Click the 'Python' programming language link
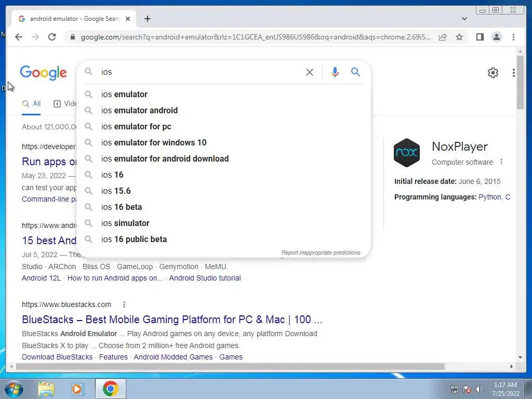The height and width of the screenshot is (399, 532). (x=489, y=197)
